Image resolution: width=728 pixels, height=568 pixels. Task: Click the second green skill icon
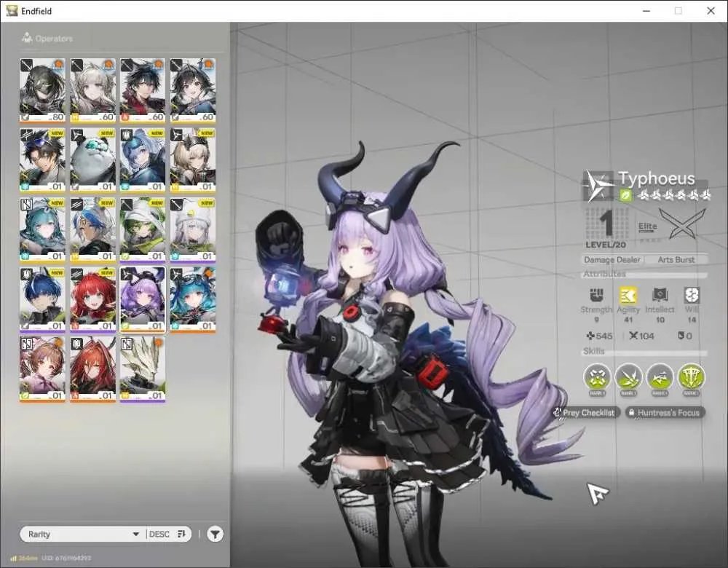point(629,377)
